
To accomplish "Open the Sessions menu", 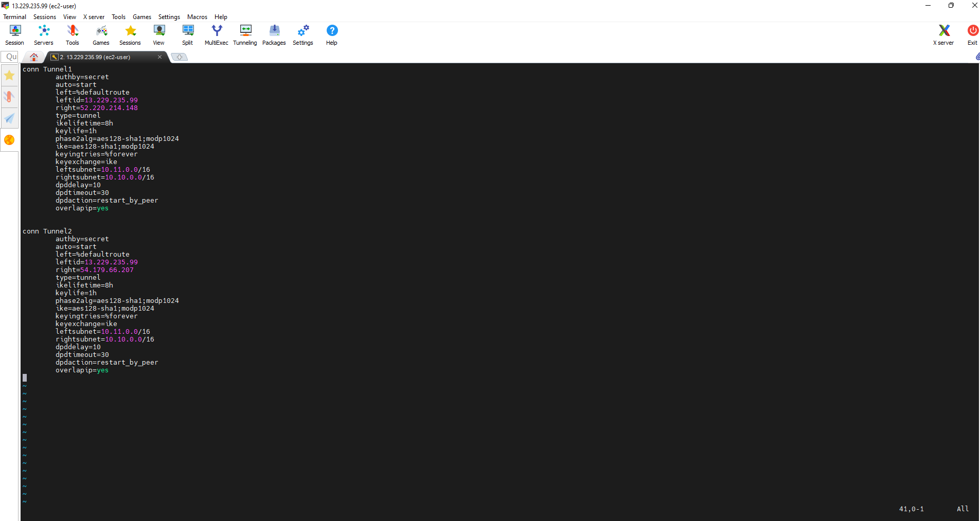I will pyautogui.click(x=45, y=17).
